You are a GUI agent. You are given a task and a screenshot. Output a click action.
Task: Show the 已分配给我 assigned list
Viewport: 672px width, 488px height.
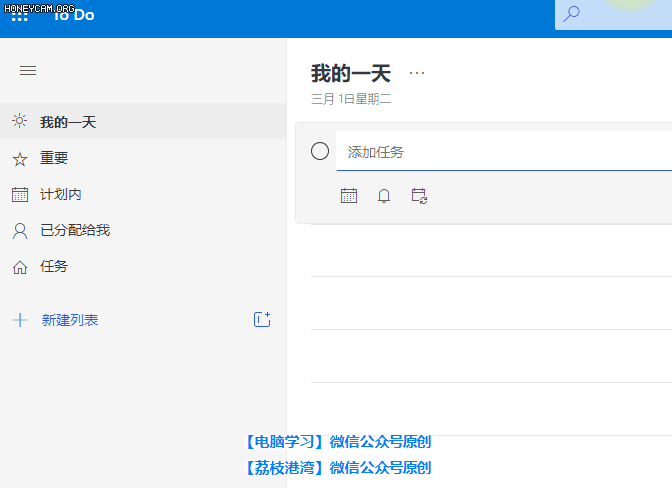(x=74, y=230)
